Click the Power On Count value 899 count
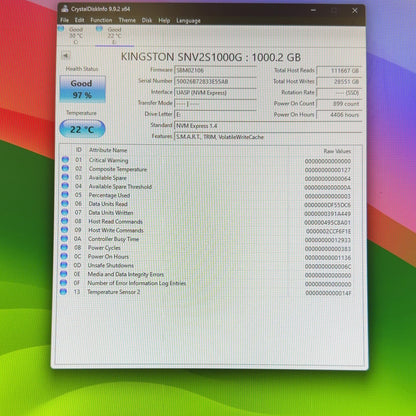Screen dimensions: 416x416 coord(339,104)
